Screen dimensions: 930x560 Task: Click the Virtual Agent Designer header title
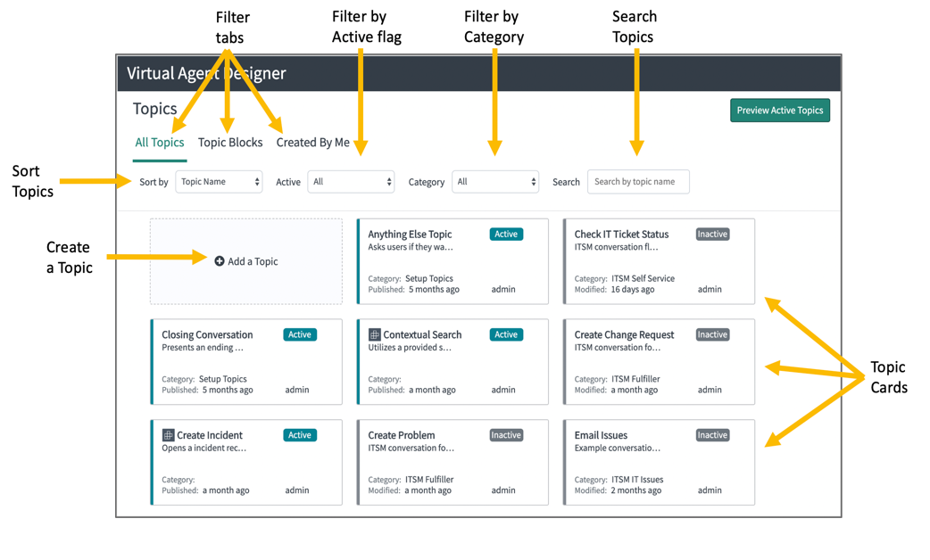(205, 74)
